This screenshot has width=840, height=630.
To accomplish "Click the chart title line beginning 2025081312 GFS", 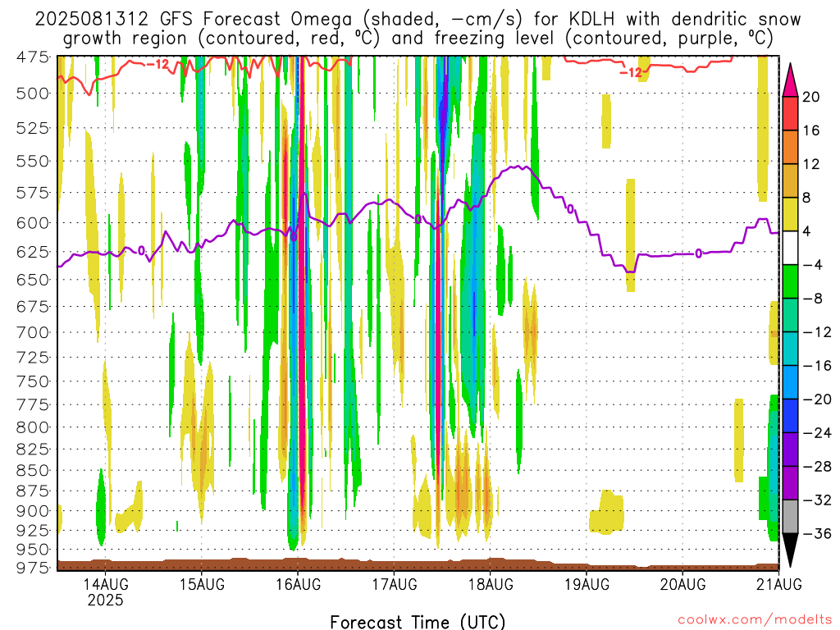I will (418, 20).
